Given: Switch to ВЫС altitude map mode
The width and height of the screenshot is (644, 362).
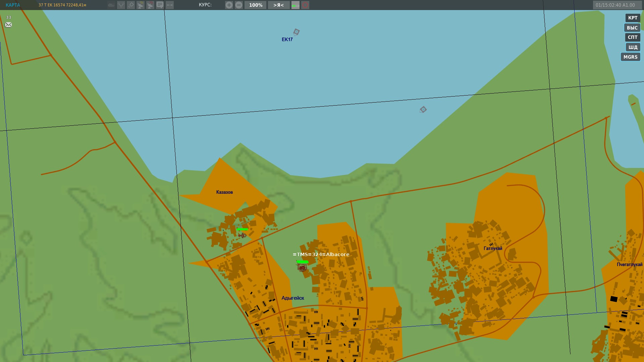Looking at the screenshot, I should coord(632,28).
